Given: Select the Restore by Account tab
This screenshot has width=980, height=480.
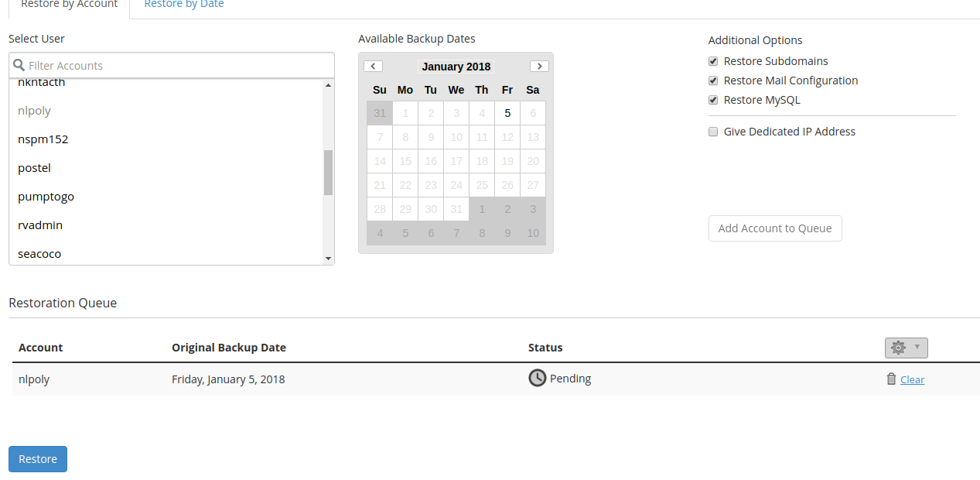Looking at the screenshot, I should pos(68,4).
